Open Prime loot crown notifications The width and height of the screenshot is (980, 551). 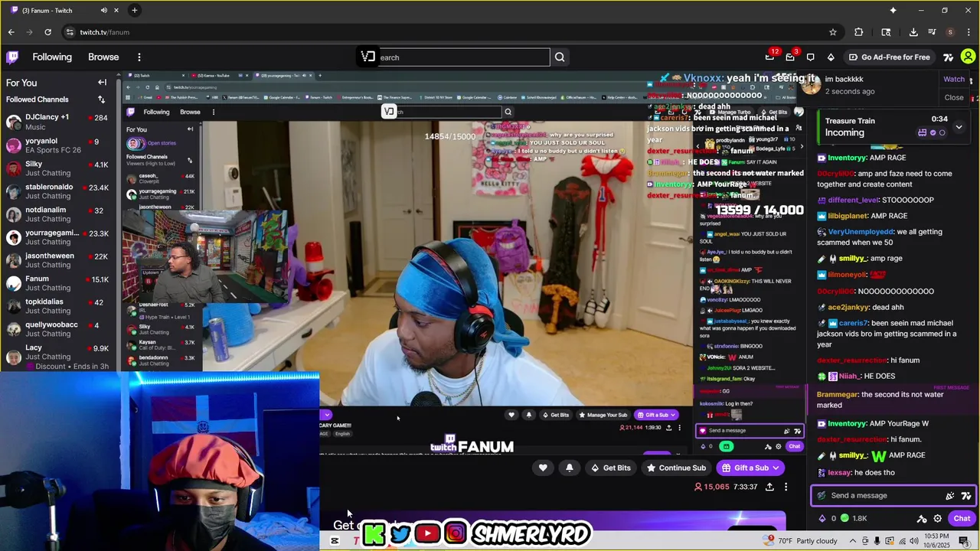pos(769,57)
